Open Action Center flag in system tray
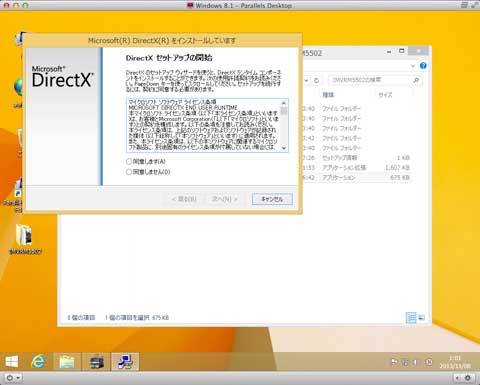The height and width of the screenshot is (385, 480). pyautogui.click(x=394, y=362)
